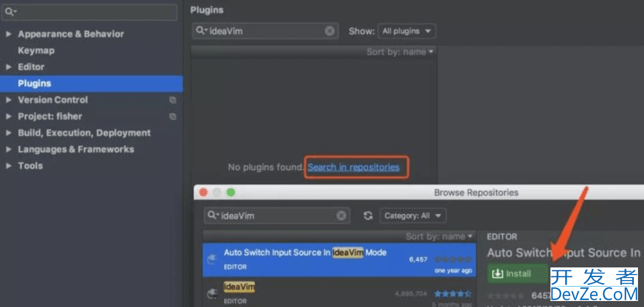Expand Version Control settings node
This screenshot has height=307, width=644.
(x=8, y=100)
